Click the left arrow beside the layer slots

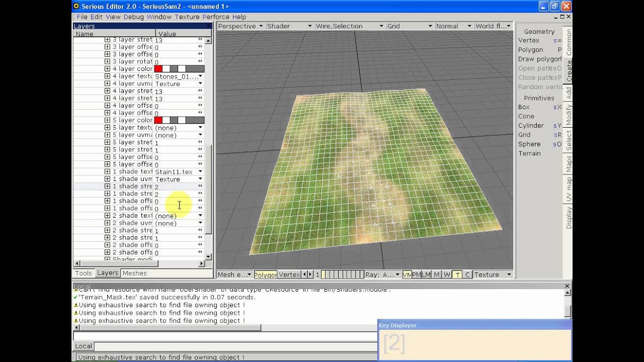[304, 275]
